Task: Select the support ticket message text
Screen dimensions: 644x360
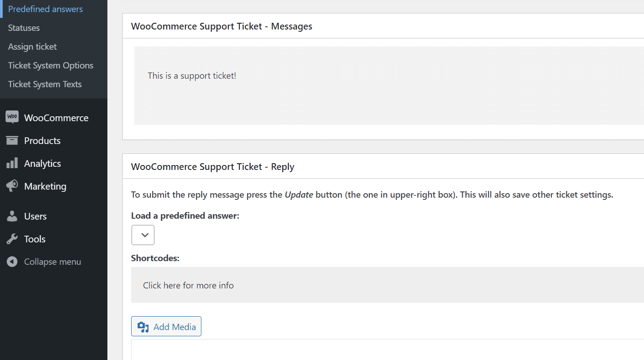Action: pyautogui.click(x=192, y=75)
